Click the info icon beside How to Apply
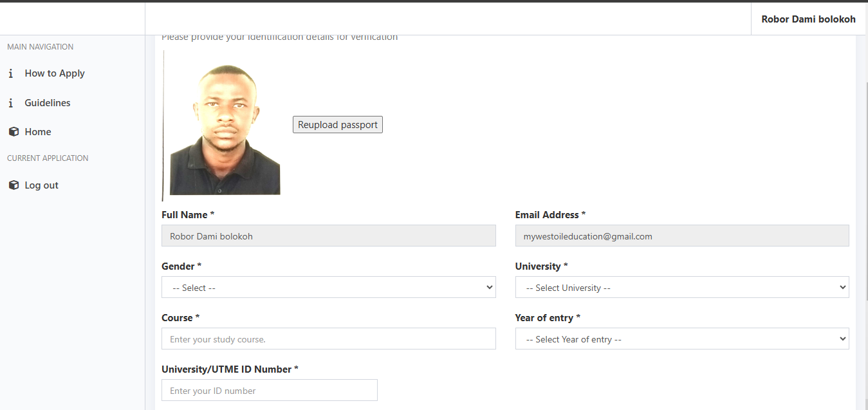 pyautogui.click(x=11, y=73)
